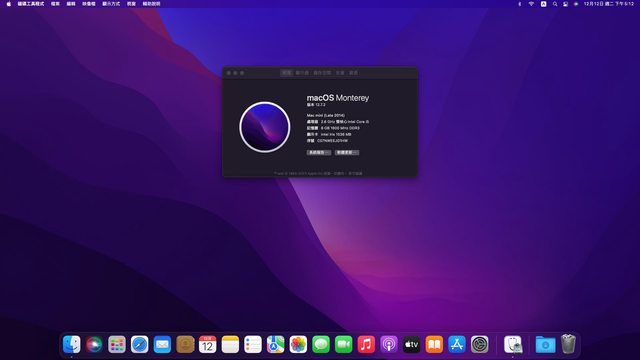Launch the Photos app from the Dock
This screenshot has height=360, width=640.
pos(298,344)
